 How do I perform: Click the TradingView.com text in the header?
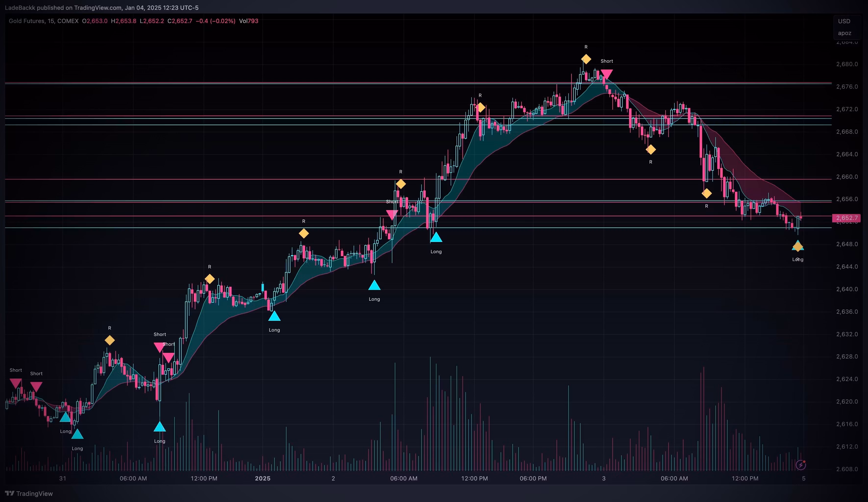point(98,8)
